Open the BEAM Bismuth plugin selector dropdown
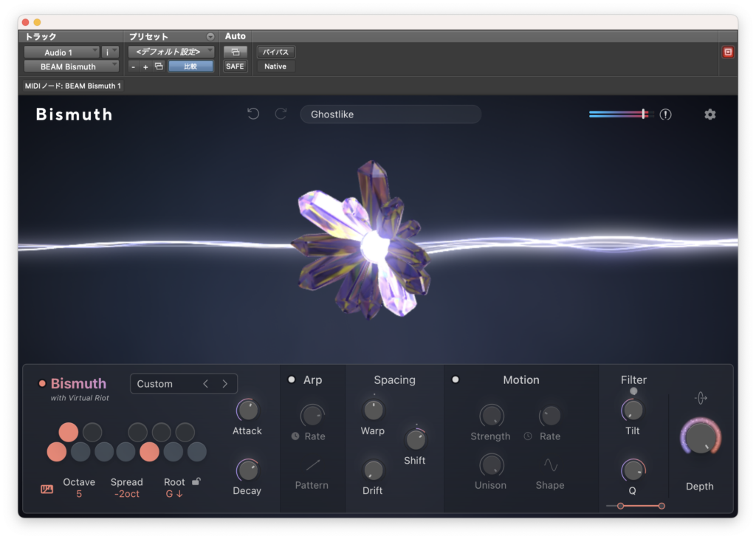 tap(72, 66)
